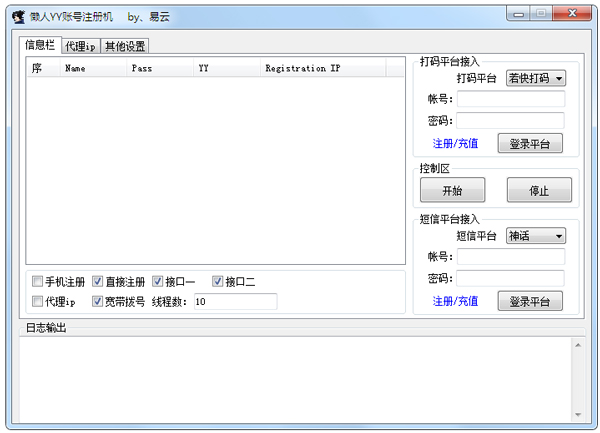Switch to the 信息栏 tab
This screenshot has height=433, width=600.
40,45
